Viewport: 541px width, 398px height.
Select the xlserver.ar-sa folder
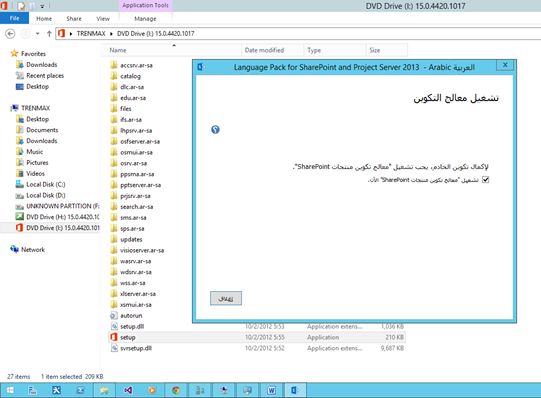pyautogui.click(x=138, y=294)
